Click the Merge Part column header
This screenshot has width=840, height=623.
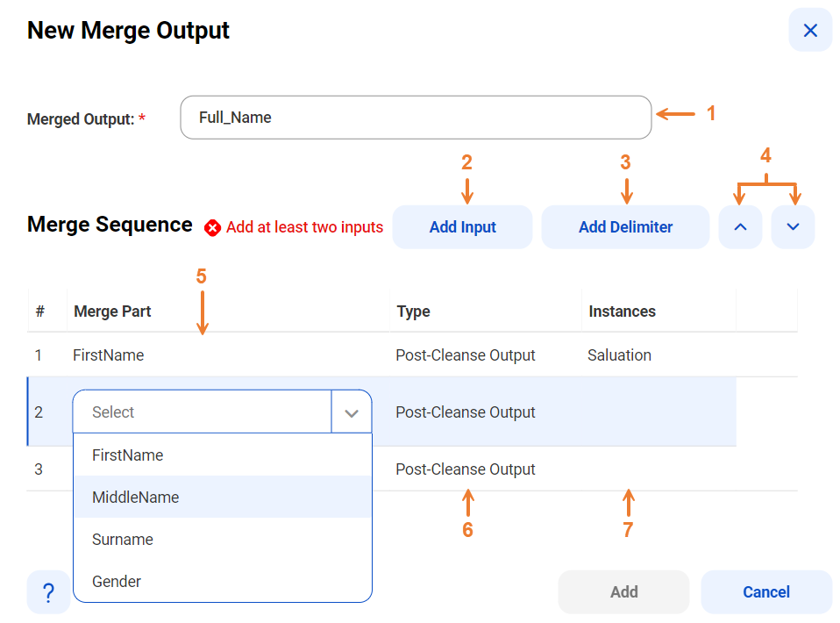coord(112,311)
